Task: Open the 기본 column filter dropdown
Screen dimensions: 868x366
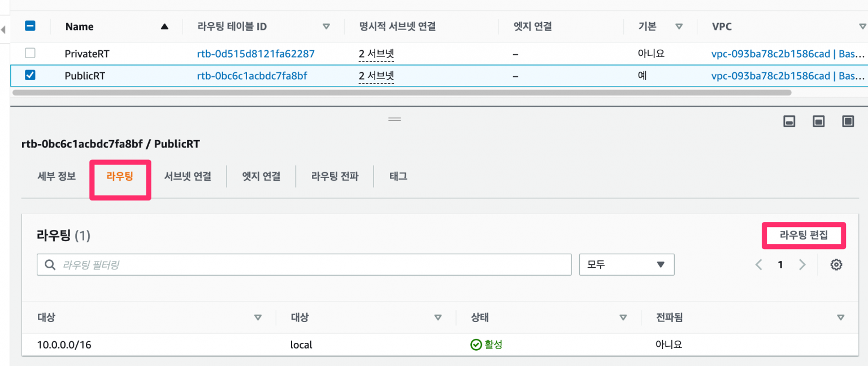Action: coord(679,26)
